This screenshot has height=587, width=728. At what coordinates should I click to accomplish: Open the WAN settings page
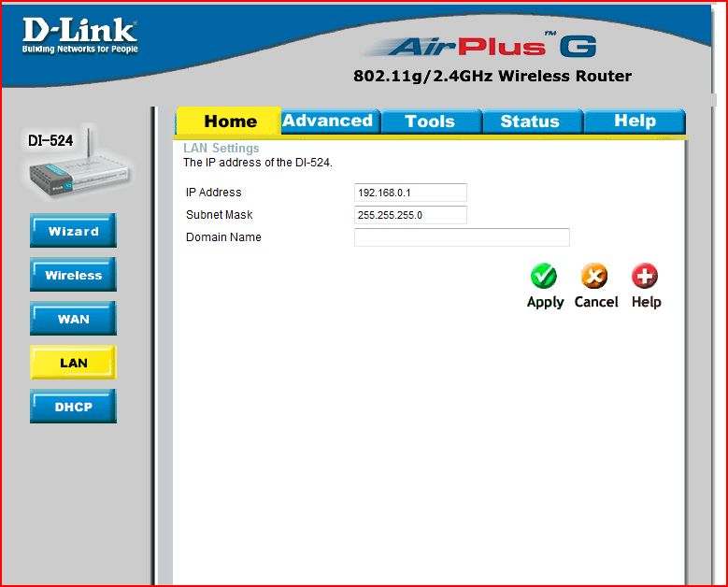click(73, 319)
